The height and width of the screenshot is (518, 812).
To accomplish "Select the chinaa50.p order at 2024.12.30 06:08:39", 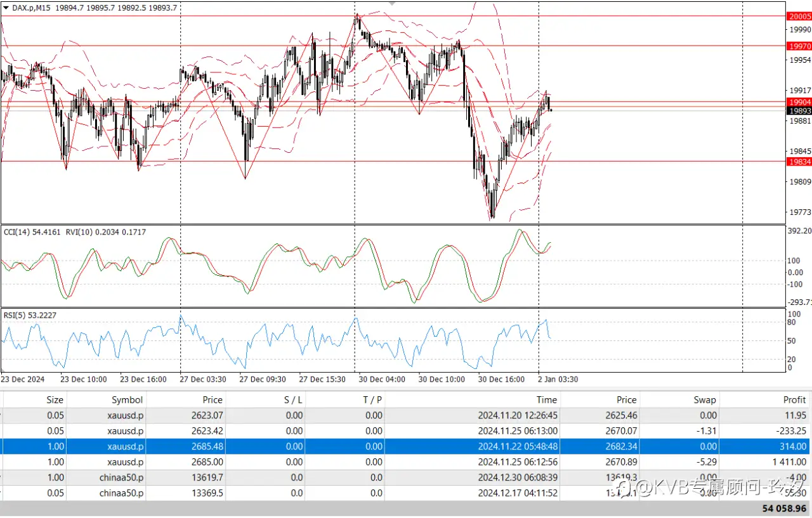I will (x=406, y=477).
